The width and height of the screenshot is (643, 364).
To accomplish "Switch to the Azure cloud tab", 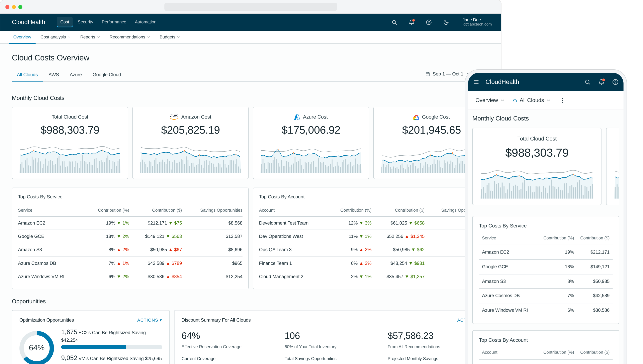I will 76,74.
